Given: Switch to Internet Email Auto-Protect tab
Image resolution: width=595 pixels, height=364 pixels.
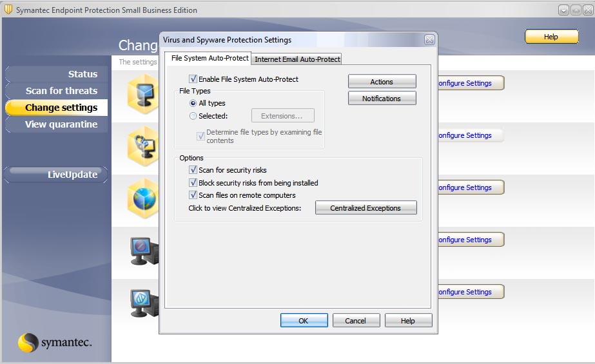Looking at the screenshot, I should click(297, 59).
